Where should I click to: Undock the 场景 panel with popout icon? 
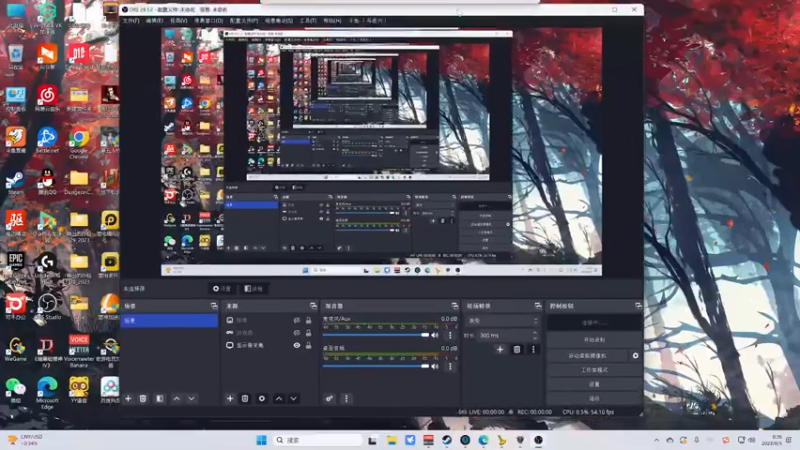point(214,306)
